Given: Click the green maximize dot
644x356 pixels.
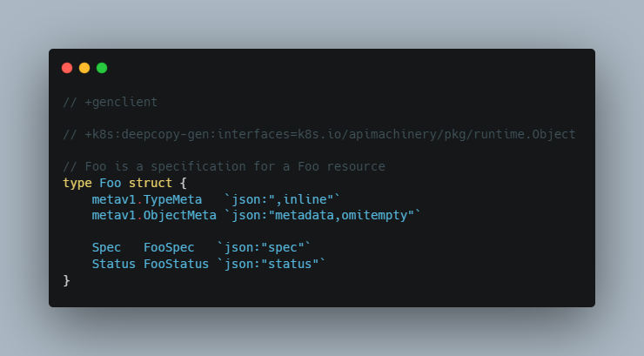Looking at the screenshot, I should tap(102, 68).
